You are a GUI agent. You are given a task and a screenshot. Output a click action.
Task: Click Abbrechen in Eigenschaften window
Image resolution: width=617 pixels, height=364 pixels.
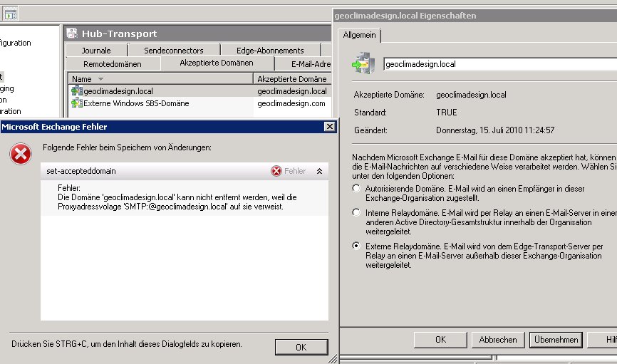[x=498, y=340]
